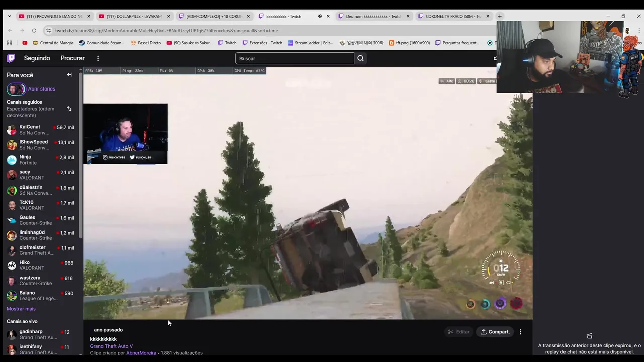Viewport: 644px width, 362px height.
Task: Open oBalestrin channel
Action: click(40, 190)
